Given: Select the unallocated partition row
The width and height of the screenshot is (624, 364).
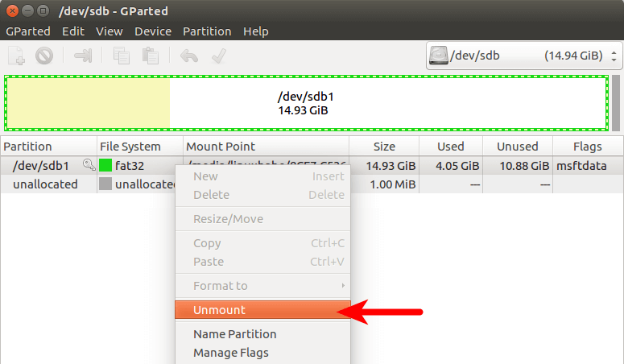Looking at the screenshot, I should (46, 184).
